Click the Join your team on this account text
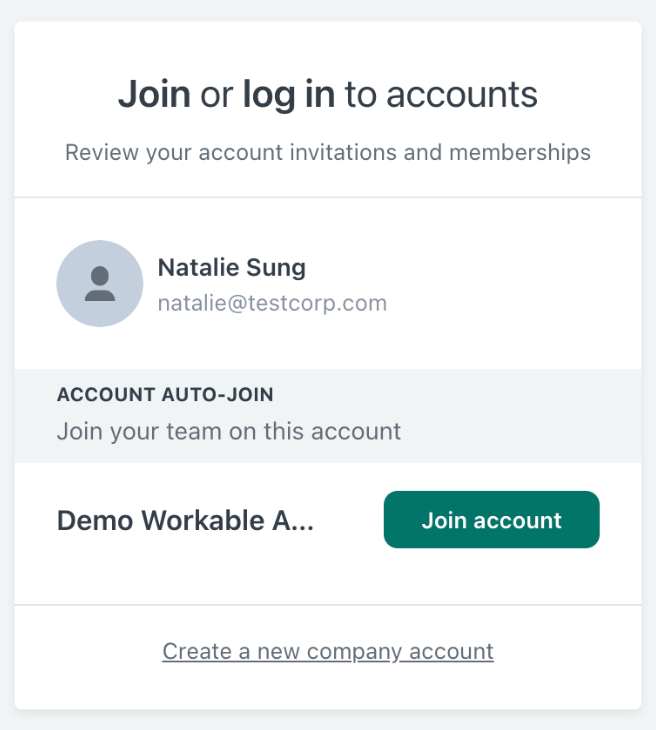656x730 pixels. point(229,431)
